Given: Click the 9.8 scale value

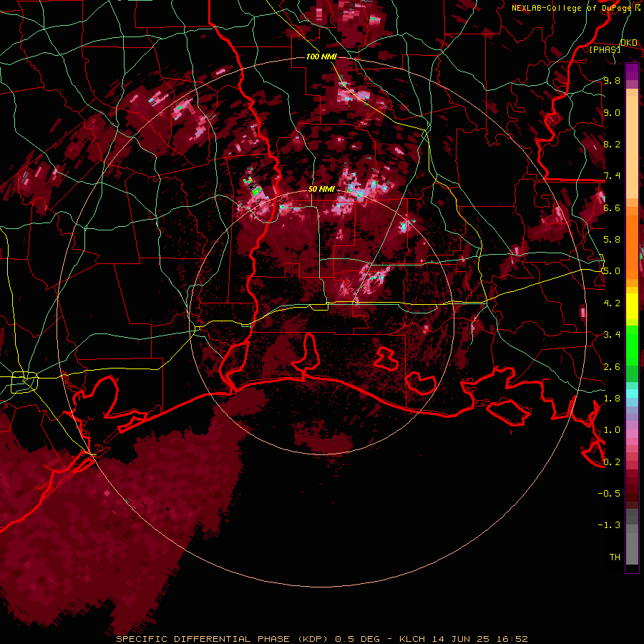Looking at the screenshot, I should click(612, 80).
